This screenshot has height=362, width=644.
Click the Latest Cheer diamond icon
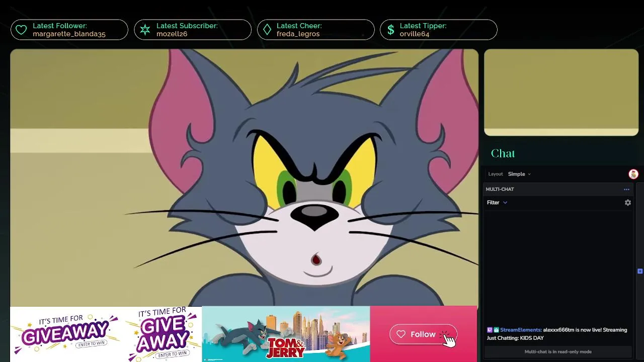[x=267, y=30]
